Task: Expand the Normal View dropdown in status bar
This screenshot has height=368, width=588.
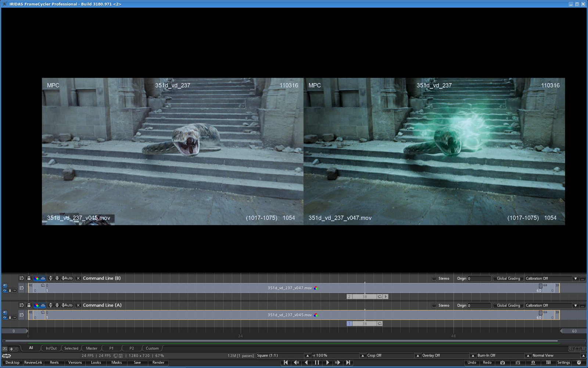Action: tap(584, 355)
